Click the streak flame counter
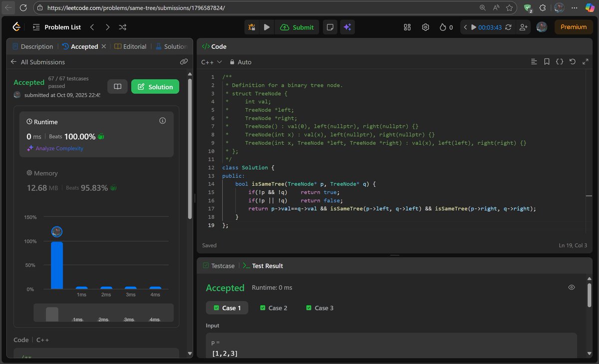 click(446, 27)
